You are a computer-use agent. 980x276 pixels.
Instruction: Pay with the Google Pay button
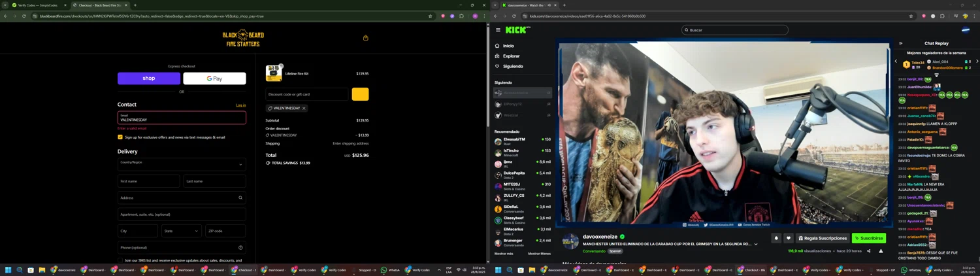click(214, 78)
